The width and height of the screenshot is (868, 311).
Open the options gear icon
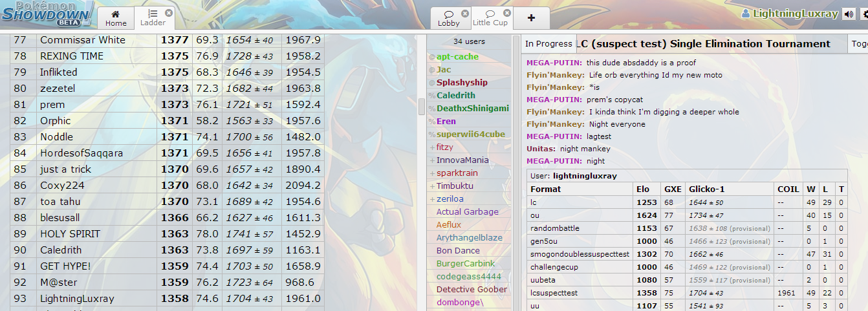pyautogui.click(x=863, y=14)
